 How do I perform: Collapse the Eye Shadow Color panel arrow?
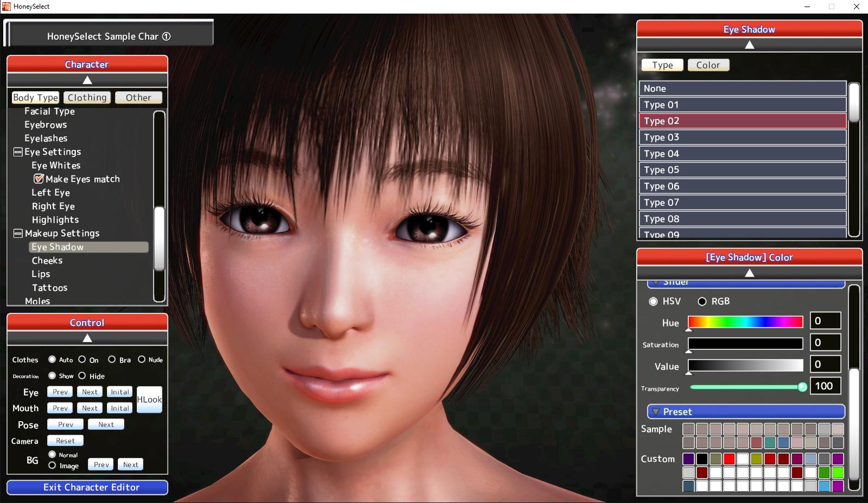coord(749,273)
